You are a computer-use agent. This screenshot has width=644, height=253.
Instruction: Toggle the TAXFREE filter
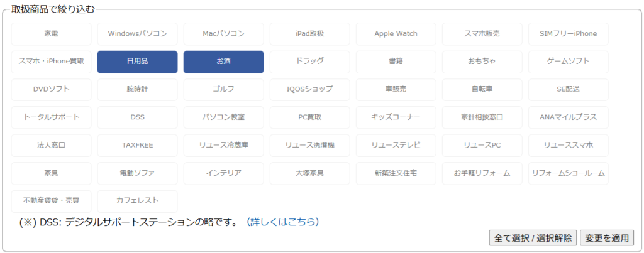(x=137, y=145)
